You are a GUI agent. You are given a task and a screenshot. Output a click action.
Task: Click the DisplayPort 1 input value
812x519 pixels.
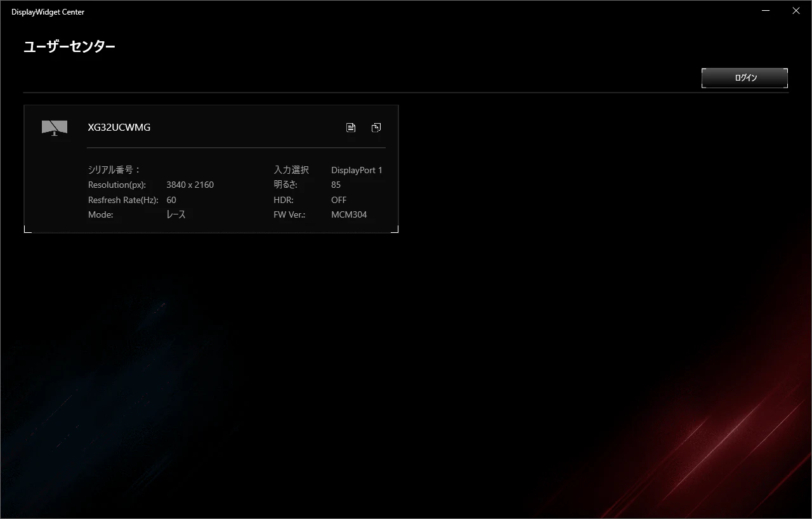[357, 170]
